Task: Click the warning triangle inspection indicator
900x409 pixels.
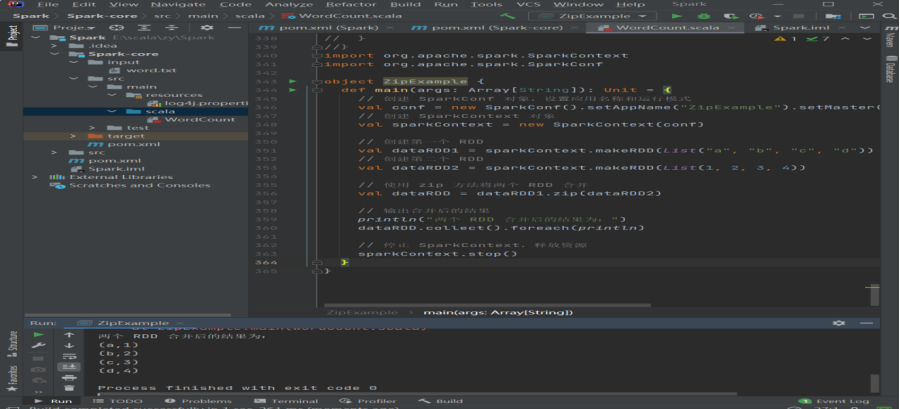Action: (780, 39)
